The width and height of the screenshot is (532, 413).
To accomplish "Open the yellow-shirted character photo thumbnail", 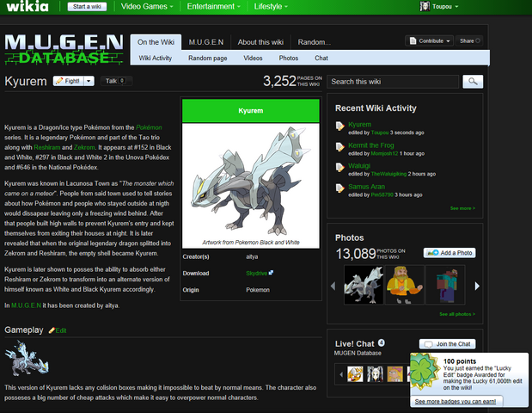I will click(x=405, y=285).
